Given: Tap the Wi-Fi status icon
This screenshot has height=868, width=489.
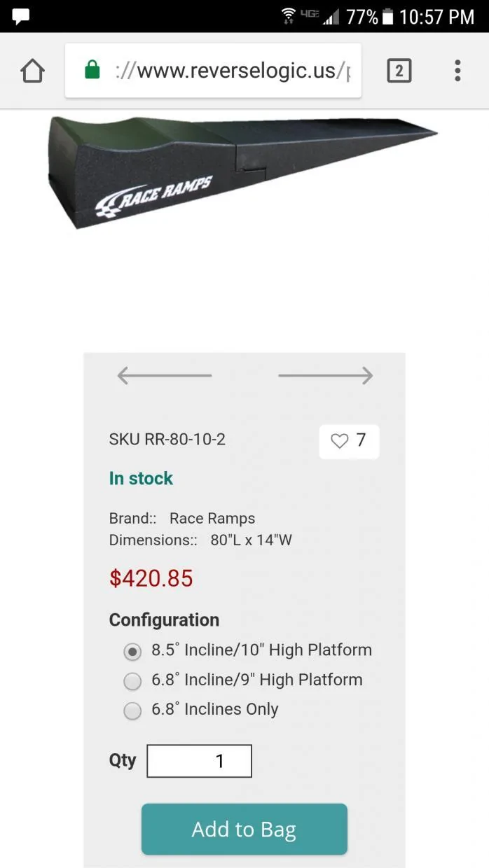Looking at the screenshot, I should coord(288,15).
